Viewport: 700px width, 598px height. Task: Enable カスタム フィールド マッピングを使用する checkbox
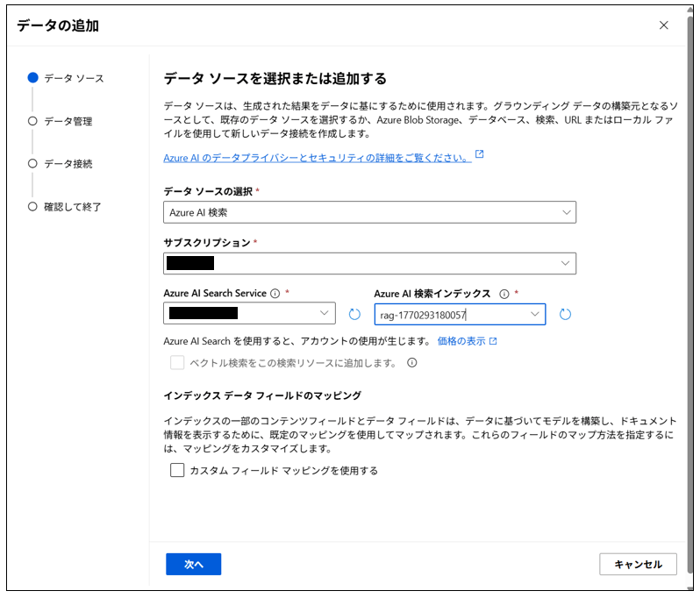pos(177,470)
